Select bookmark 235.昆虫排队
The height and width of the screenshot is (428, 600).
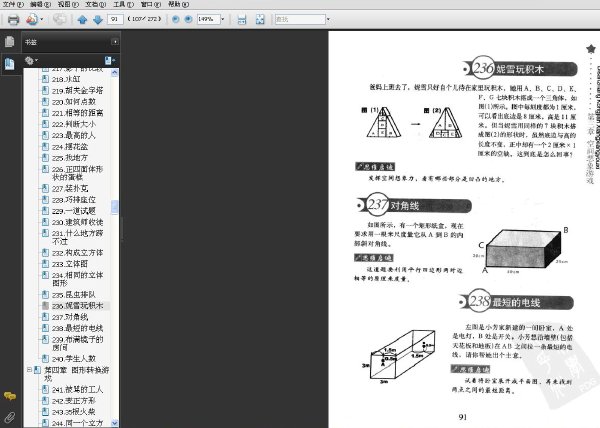click(74, 295)
